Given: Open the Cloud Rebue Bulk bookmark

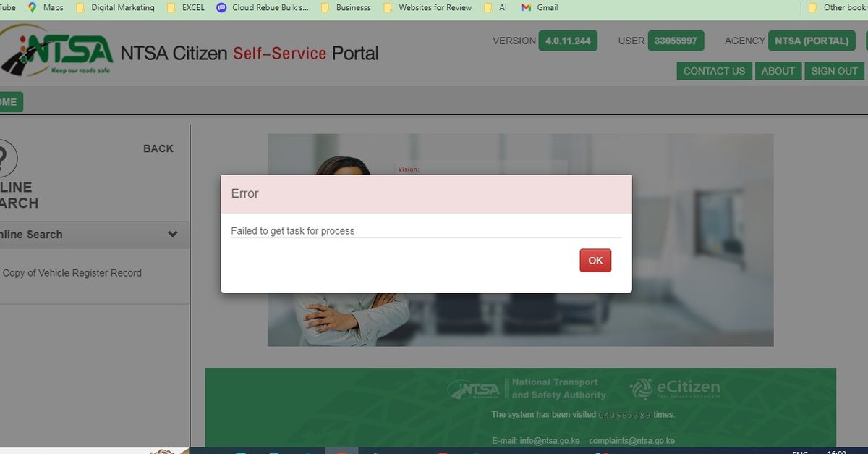Looking at the screenshot, I should [263, 8].
